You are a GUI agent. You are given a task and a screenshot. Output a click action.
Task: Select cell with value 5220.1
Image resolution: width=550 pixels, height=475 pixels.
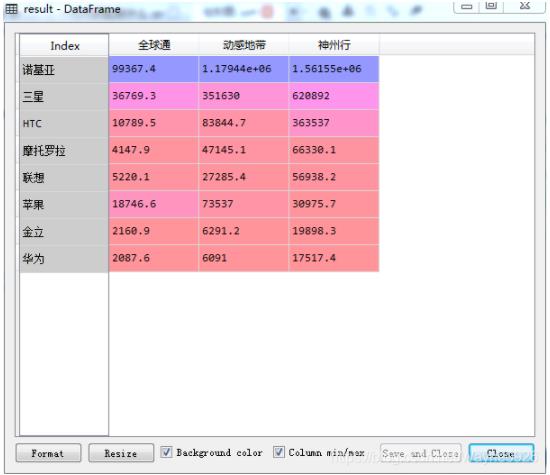point(154,177)
